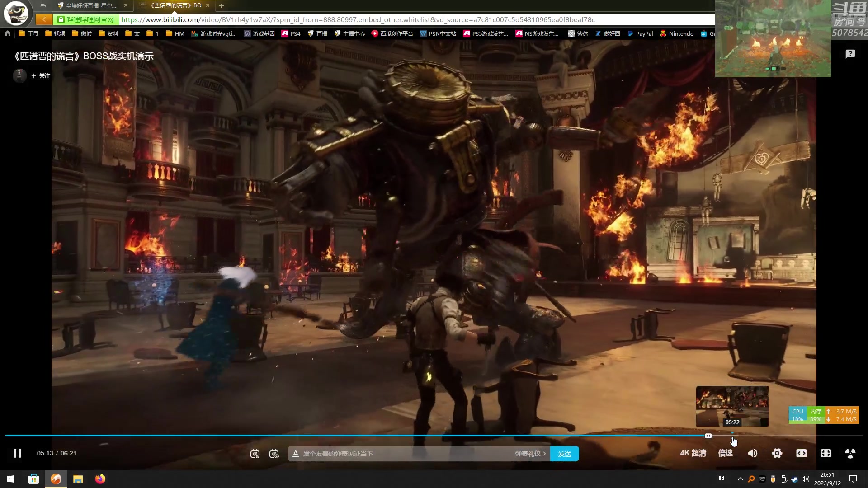Image resolution: width=868 pixels, height=488 pixels.
Task: Open the taskbar clock showing 20:51
Action: [827, 479]
